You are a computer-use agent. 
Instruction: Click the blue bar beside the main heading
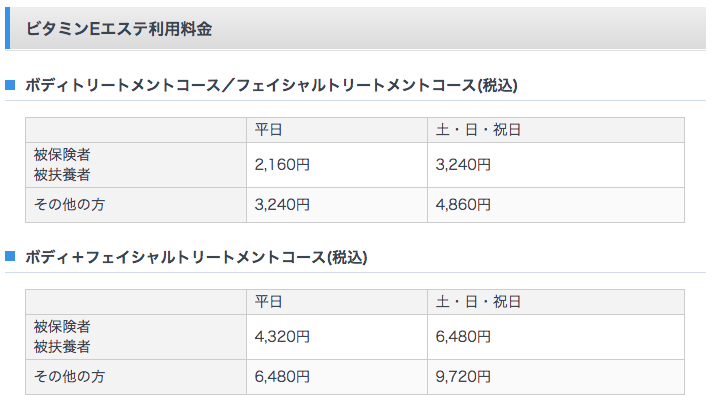pos(7,28)
